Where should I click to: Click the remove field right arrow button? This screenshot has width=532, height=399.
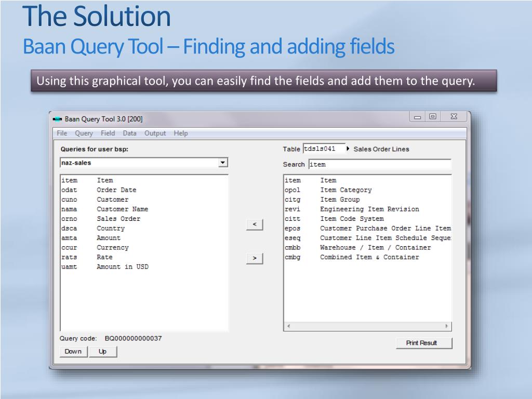point(255,258)
